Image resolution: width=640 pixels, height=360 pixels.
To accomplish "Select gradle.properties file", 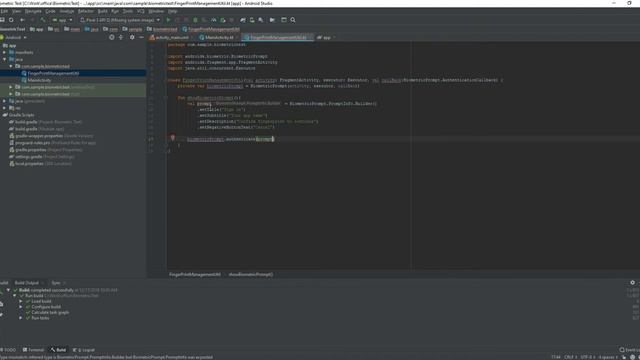I will (46, 149).
